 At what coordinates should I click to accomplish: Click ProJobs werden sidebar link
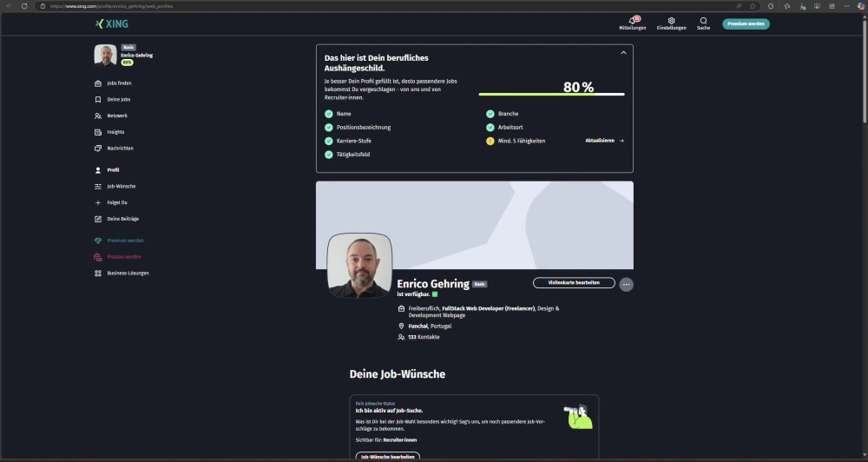pos(117,257)
